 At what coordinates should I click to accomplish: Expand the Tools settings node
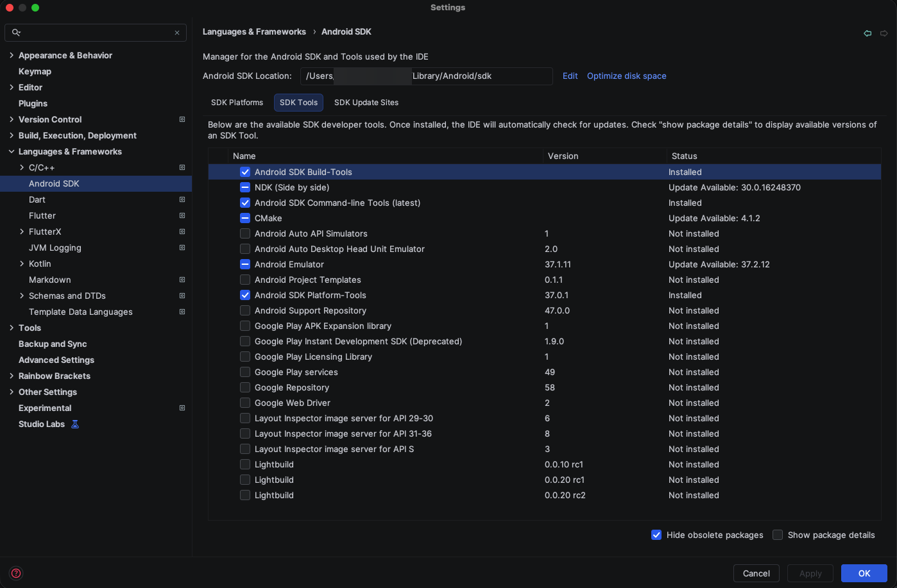click(12, 328)
